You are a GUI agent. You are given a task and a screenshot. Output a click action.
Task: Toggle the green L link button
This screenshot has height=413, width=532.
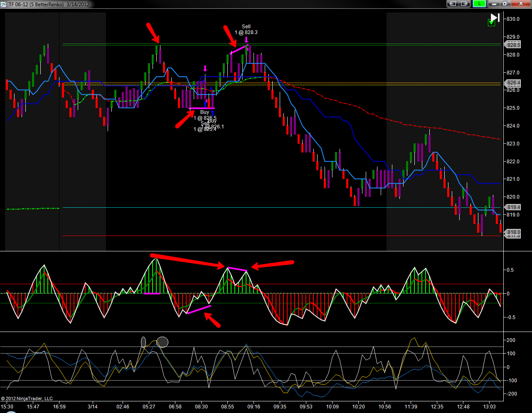click(x=480, y=4)
